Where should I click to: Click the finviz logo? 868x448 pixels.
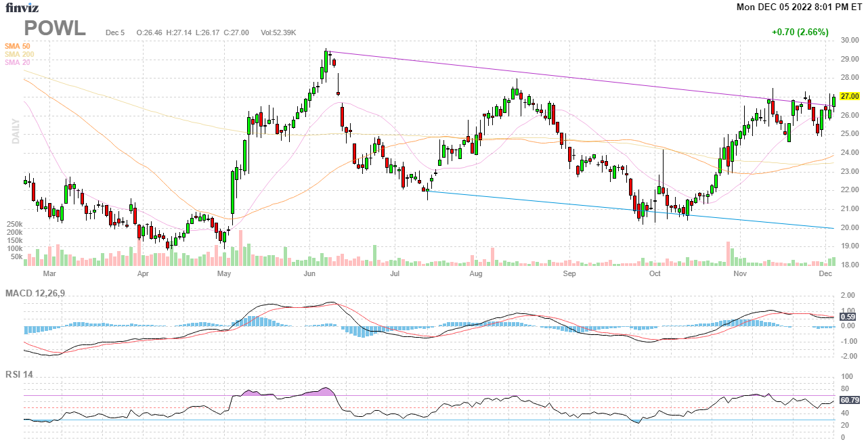22,8
